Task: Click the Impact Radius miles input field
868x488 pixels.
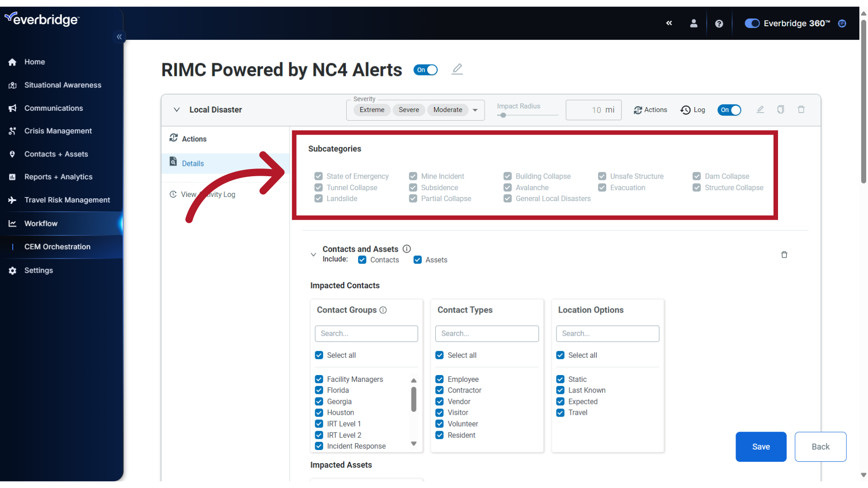Action: point(594,110)
